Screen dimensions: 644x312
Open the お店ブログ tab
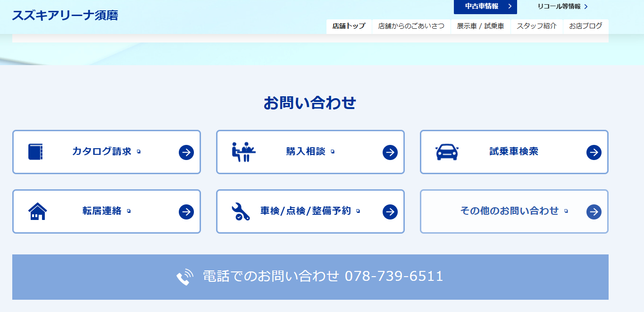click(x=585, y=26)
